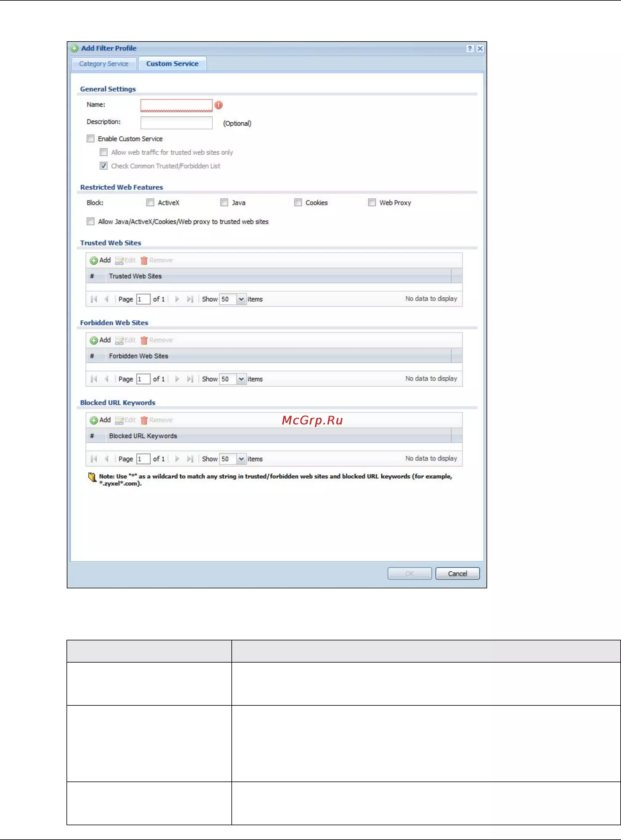Add a new forbidden web site
The width and height of the screenshot is (621, 840).
[x=100, y=340]
